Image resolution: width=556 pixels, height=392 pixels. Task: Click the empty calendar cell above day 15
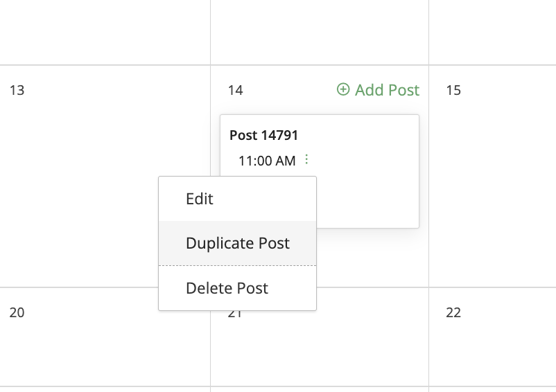(x=492, y=32)
